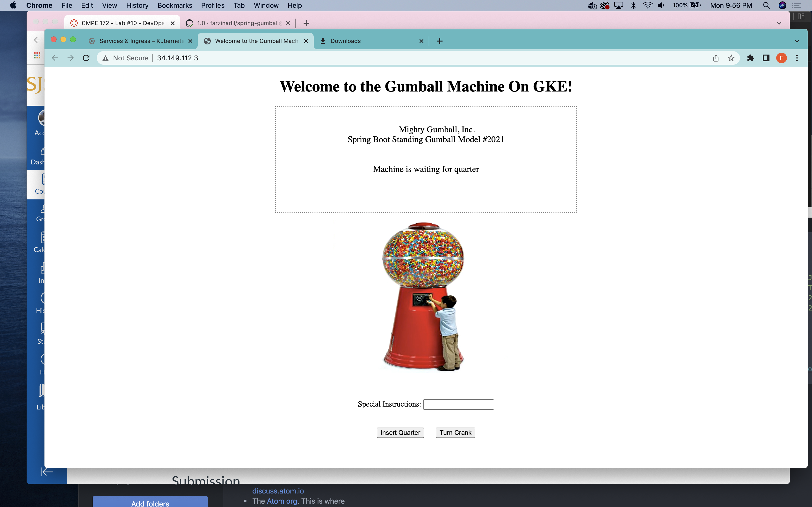Click the Not Secure warning icon

(106, 58)
